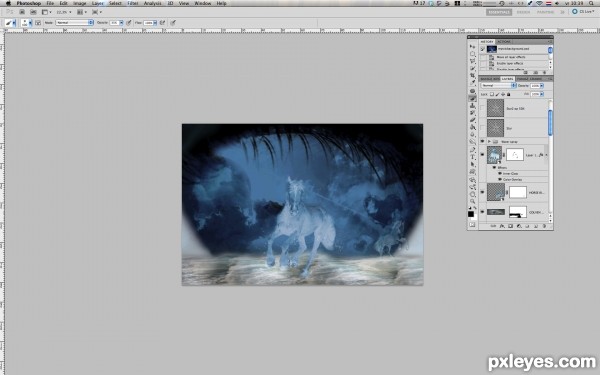Select the Gradient tool
Viewport: 600px width, 375px height.
pos(473,127)
